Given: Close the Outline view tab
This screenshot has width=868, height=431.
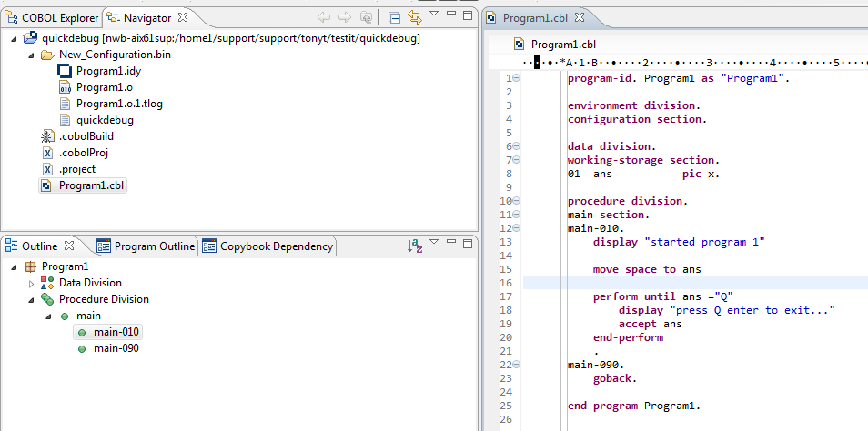Looking at the screenshot, I should (69, 245).
